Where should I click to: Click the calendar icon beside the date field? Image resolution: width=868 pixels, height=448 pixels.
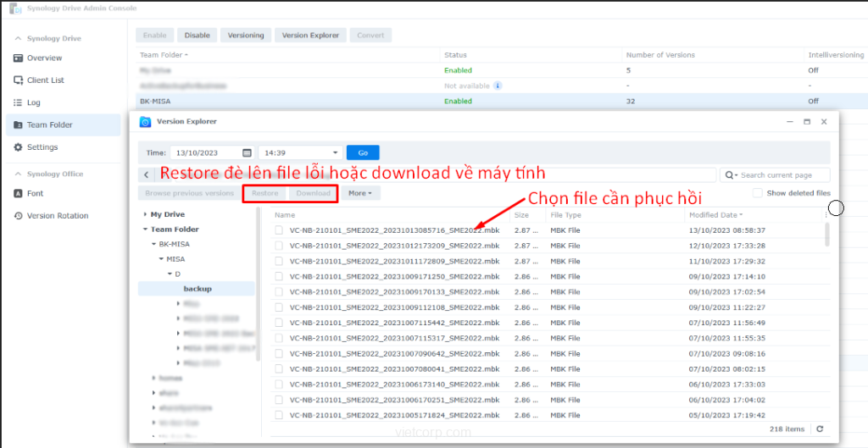click(x=247, y=153)
